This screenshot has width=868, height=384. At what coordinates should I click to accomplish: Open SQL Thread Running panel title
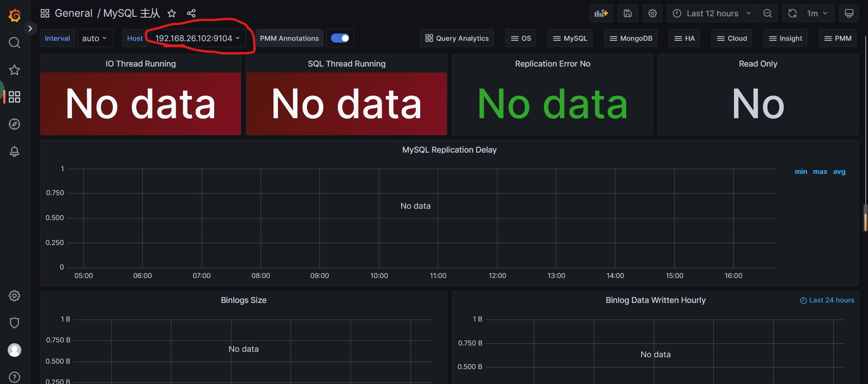tap(346, 64)
